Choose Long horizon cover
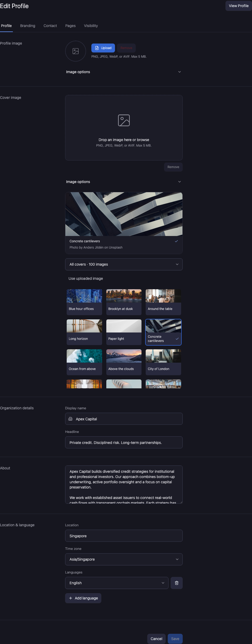 click(84, 332)
